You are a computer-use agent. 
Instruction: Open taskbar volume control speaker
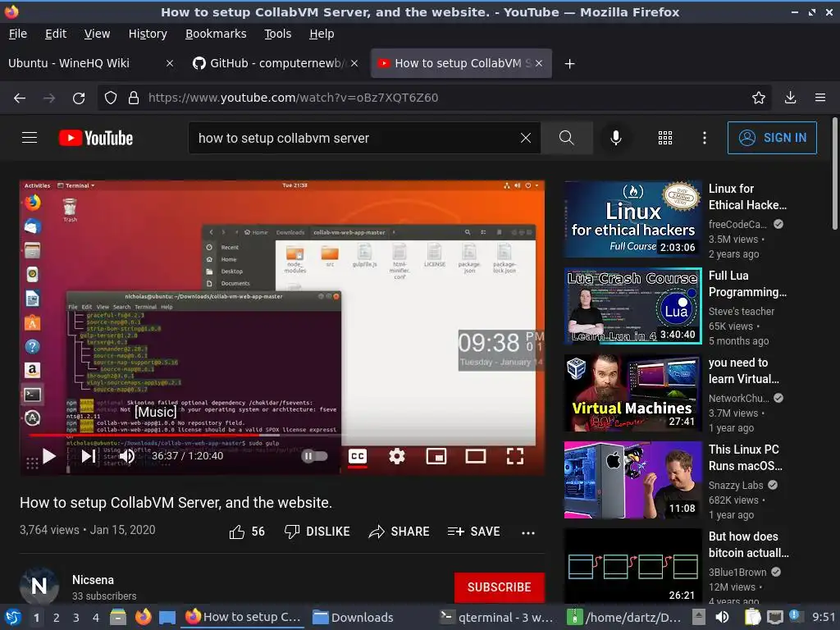[x=722, y=617]
